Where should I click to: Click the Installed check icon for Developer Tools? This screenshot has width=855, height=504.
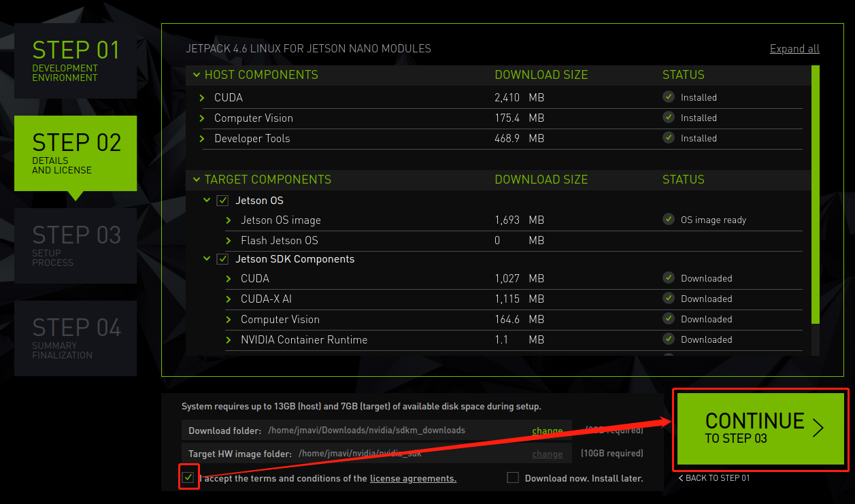click(x=669, y=138)
